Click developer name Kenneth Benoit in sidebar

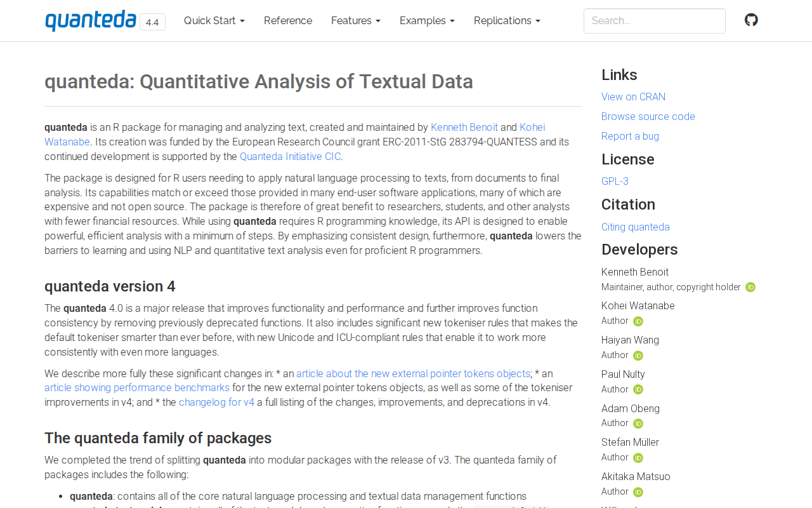[635, 272]
